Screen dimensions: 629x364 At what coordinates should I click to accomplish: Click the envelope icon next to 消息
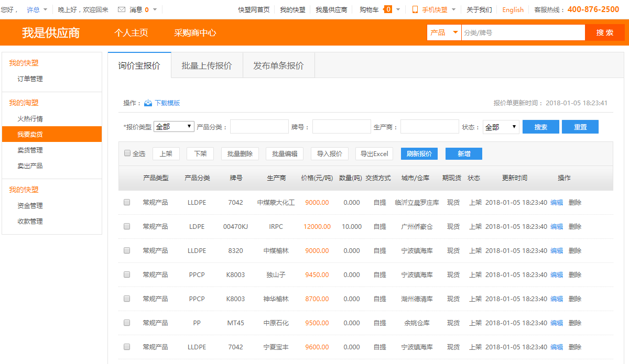(122, 9)
